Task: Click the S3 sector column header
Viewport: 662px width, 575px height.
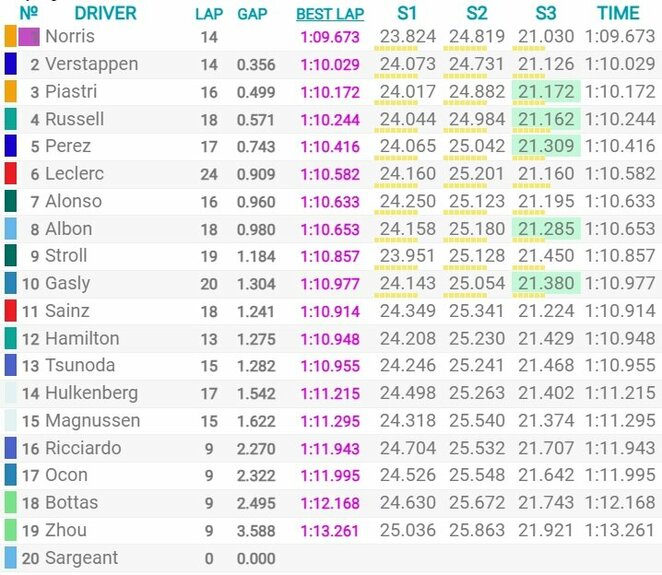Action: [545, 14]
